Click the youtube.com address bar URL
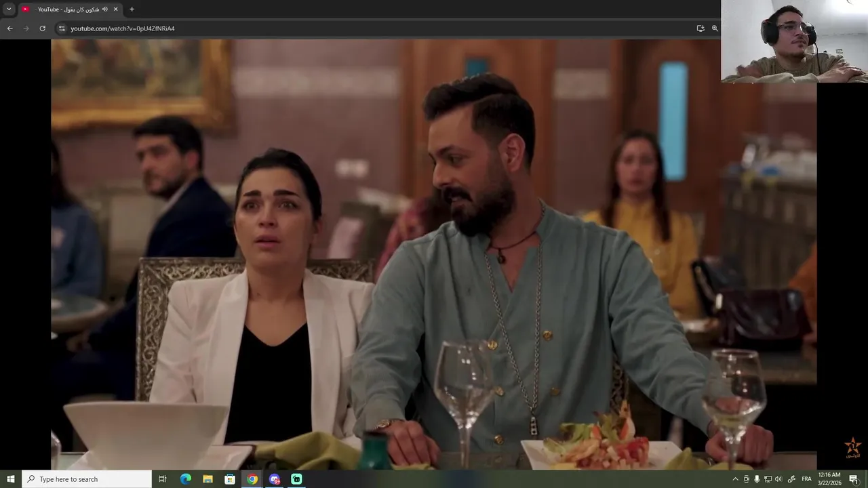 123,28
